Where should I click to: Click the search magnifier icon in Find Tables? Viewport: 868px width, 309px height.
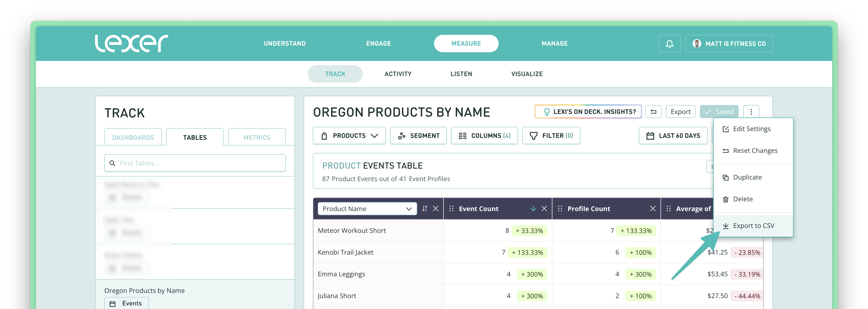point(112,163)
